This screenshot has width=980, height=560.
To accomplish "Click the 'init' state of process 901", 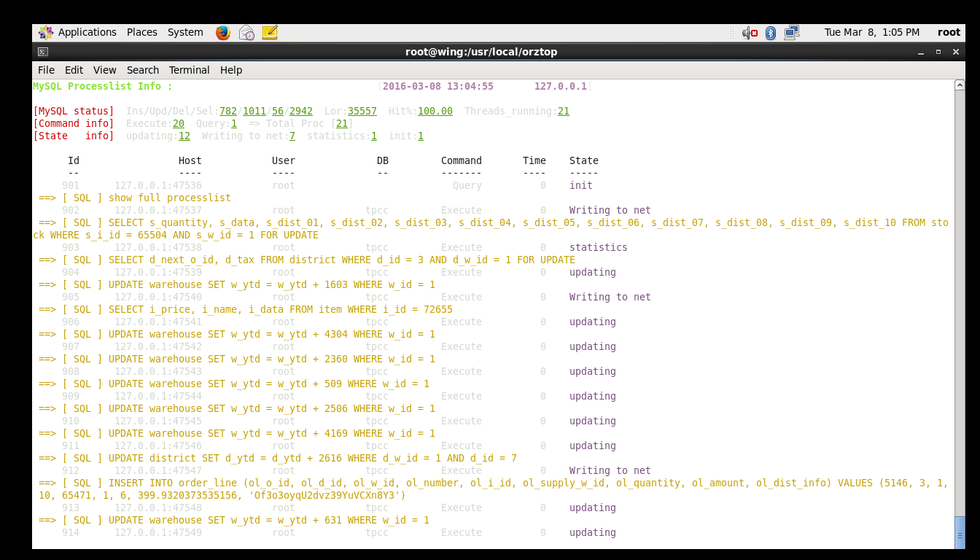I will [581, 185].
